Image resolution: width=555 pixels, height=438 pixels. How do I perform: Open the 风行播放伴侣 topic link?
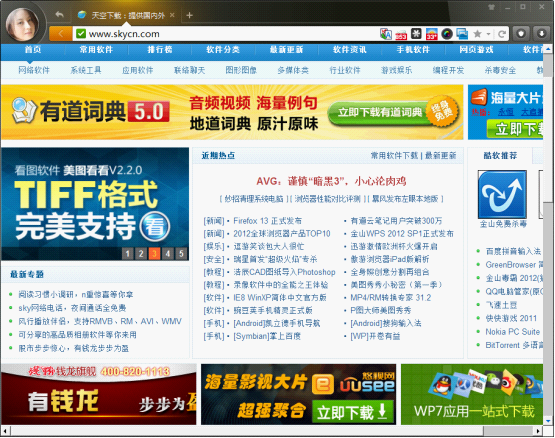coord(100,322)
